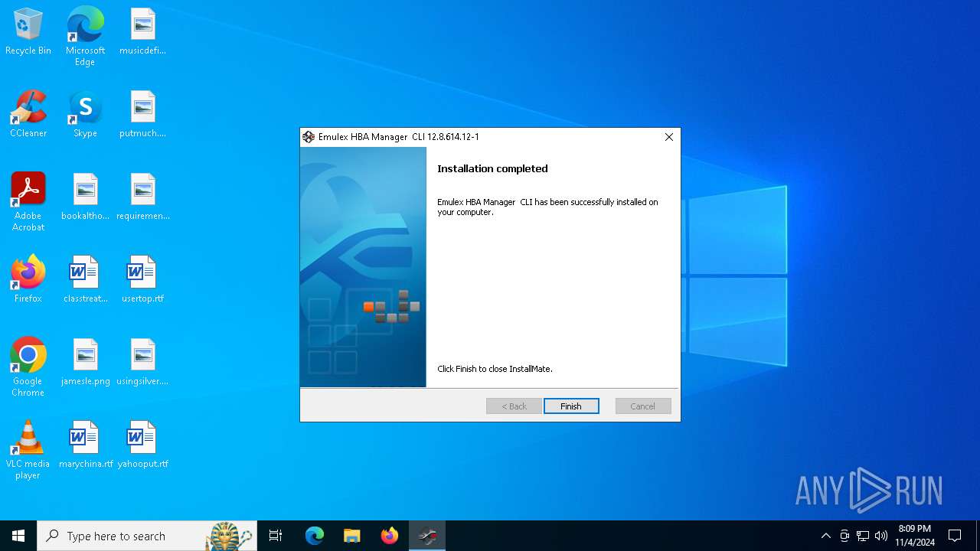
Task: Open Task View from the taskbar
Action: [276, 536]
